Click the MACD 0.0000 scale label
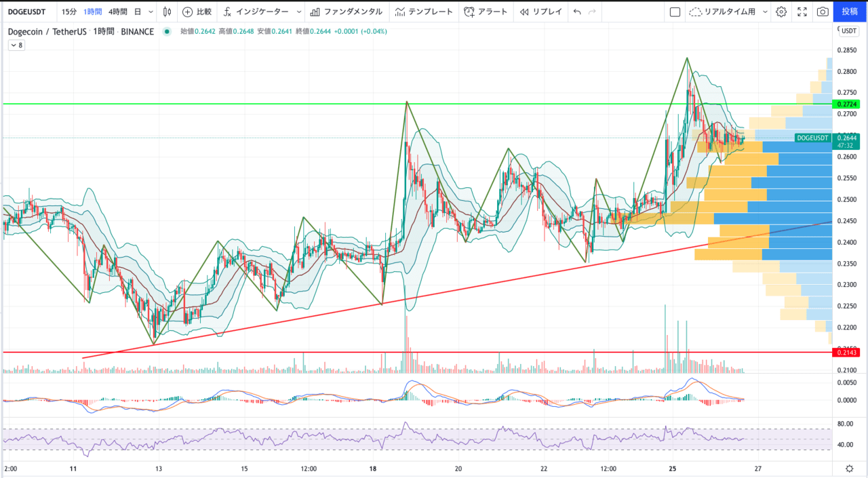The image size is (868, 478). (x=846, y=400)
